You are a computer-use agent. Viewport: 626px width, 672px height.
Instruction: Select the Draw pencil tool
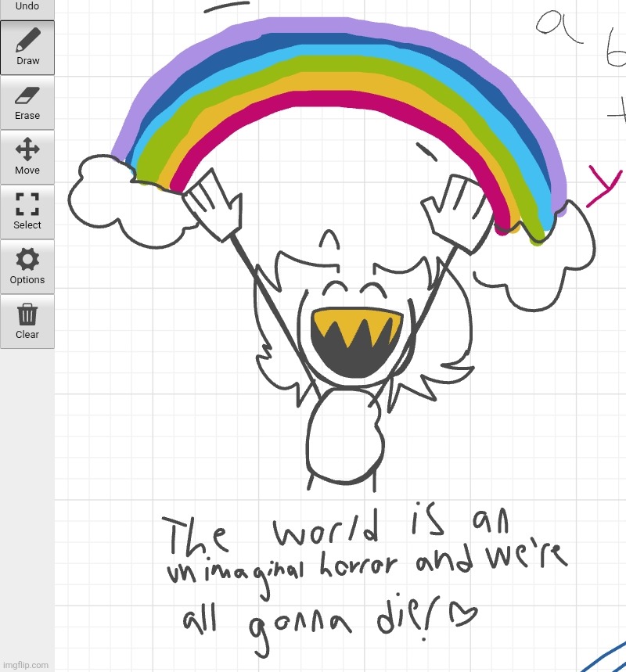(27, 47)
